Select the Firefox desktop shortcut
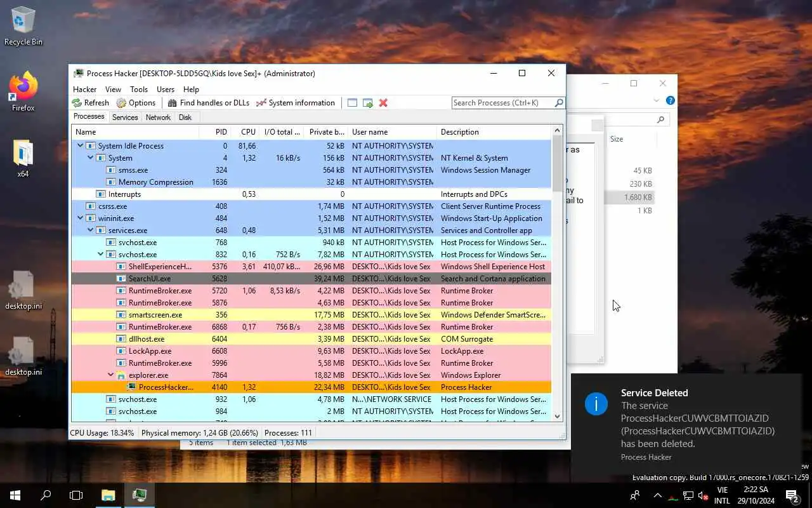812x508 pixels. (x=23, y=93)
